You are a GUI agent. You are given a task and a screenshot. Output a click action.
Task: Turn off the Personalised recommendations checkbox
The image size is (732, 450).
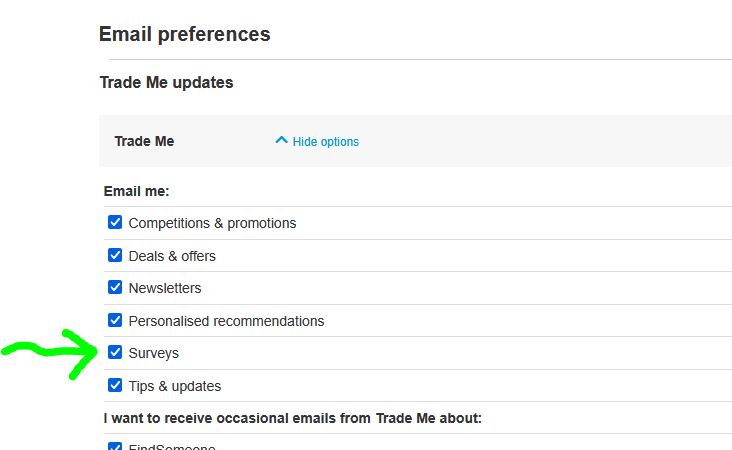[115, 321]
